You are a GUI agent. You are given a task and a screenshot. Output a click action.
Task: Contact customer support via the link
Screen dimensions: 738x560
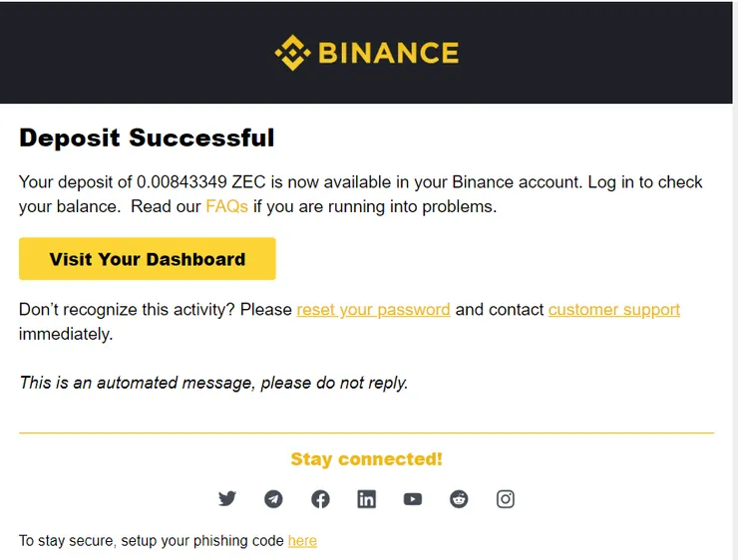(614, 309)
